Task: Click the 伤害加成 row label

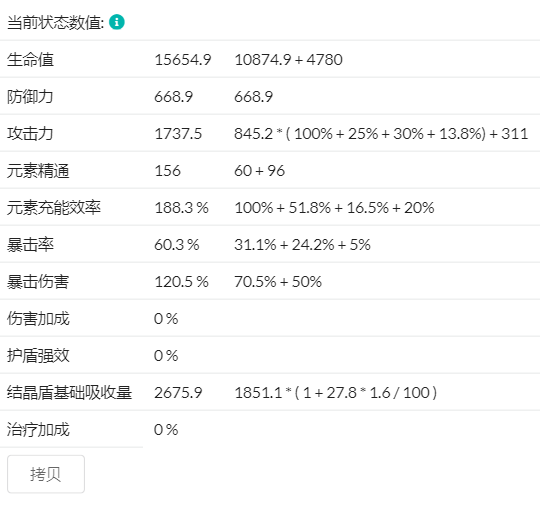Action: point(38,319)
